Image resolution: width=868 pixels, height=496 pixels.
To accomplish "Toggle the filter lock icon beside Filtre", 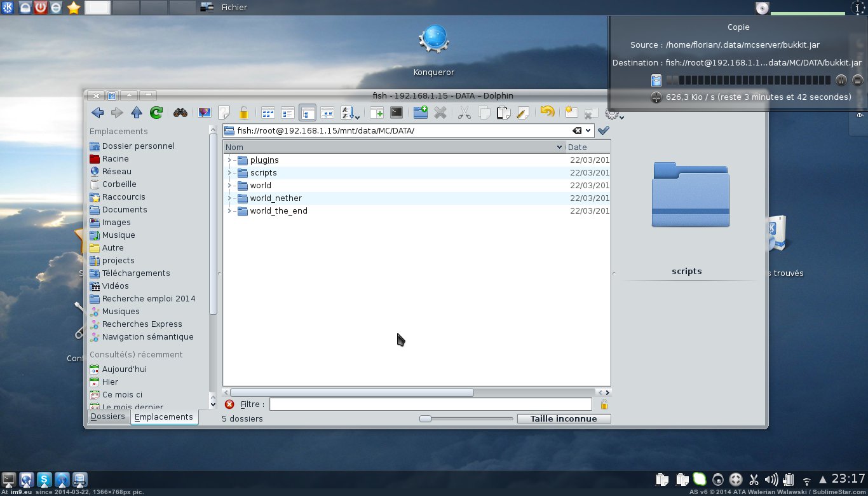I will (x=604, y=404).
